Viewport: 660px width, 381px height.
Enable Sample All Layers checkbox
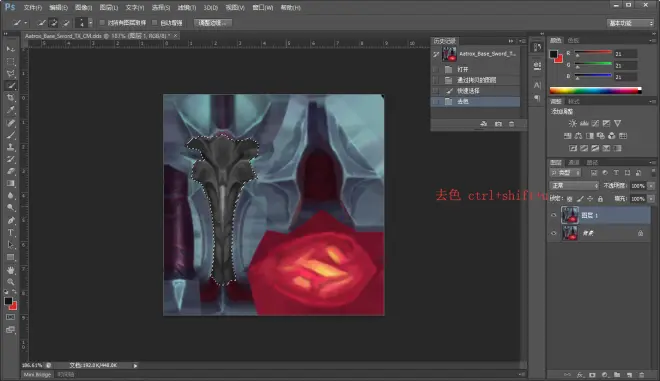click(102, 23)
